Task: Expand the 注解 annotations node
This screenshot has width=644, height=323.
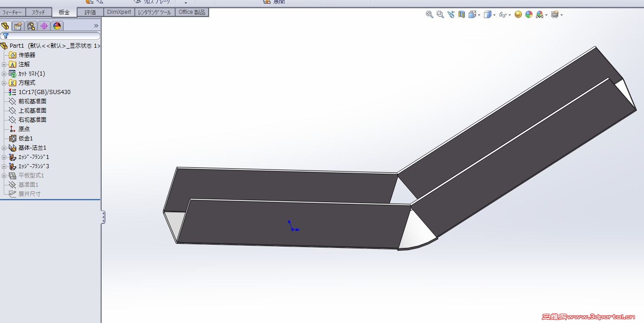Action: (x=4, y=64)
